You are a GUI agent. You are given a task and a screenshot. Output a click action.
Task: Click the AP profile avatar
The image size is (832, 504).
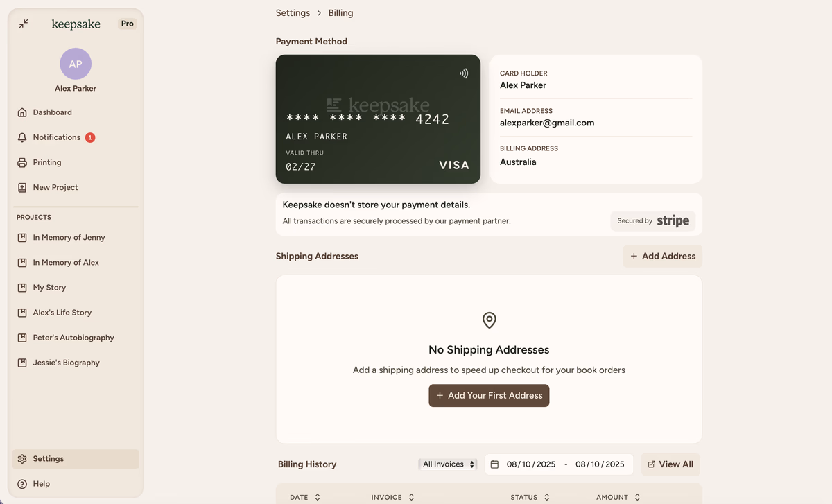[x=76, y=64]
